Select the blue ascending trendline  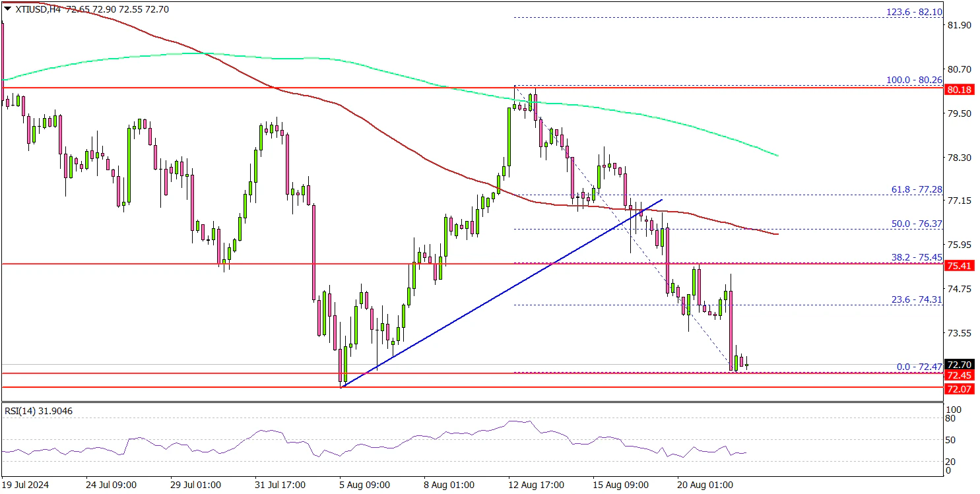click(502, 293)
